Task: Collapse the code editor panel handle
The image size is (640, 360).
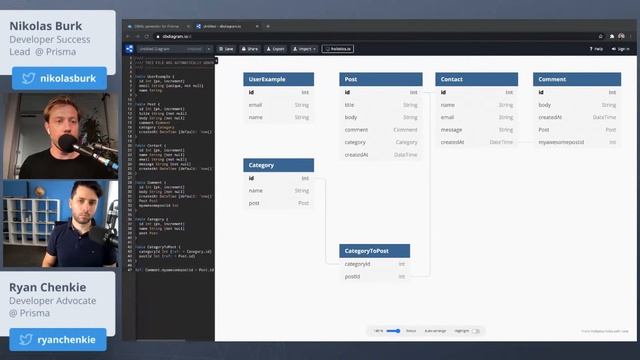Action: pos(216,61)
